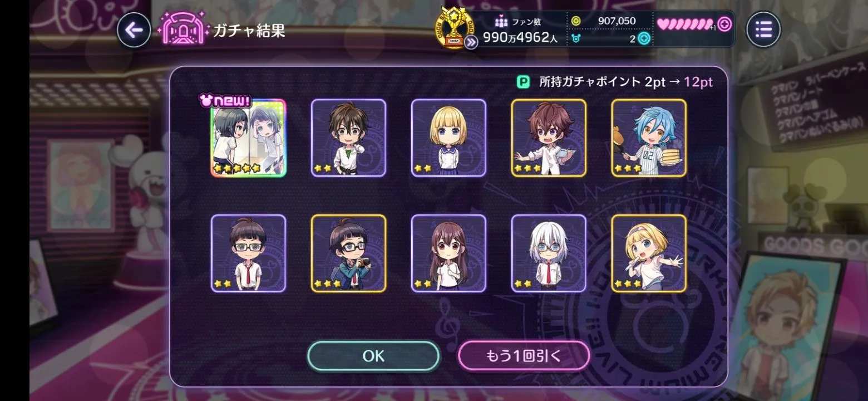The height and width of the screenshot is (401, 868).
Task: Tap the gold trophy rank icon
Action: coord(454,28)
